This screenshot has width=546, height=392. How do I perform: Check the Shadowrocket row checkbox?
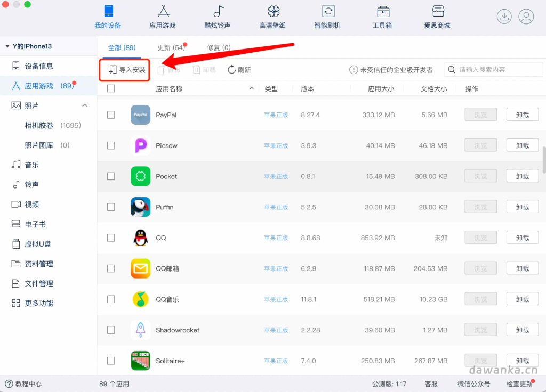point(111,330)
